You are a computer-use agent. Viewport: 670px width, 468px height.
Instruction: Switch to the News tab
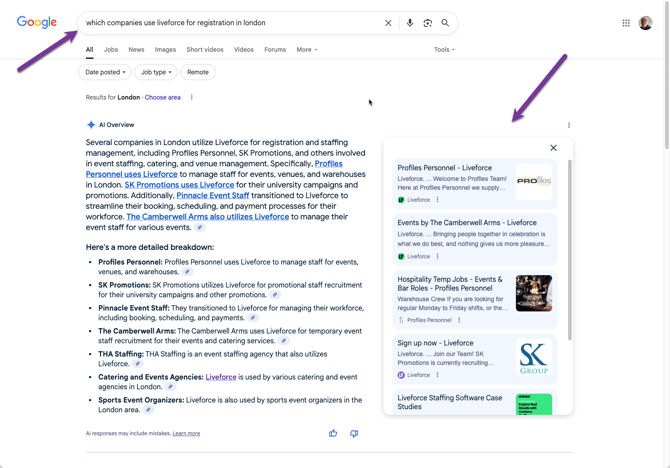click(136, 50)
